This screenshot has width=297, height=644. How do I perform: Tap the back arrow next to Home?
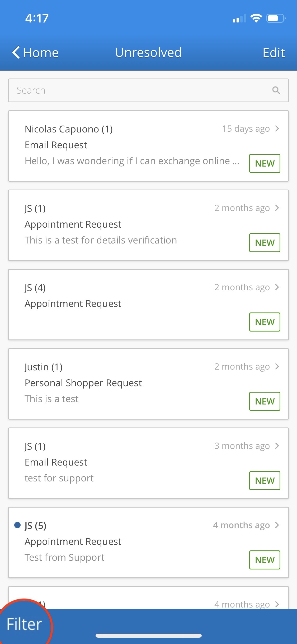(x=16, y=52)
